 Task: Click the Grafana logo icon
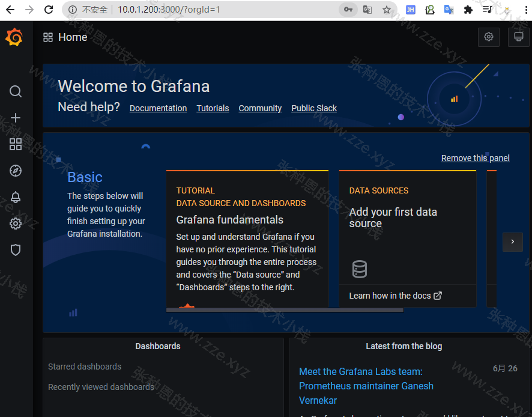pos(14,37)
